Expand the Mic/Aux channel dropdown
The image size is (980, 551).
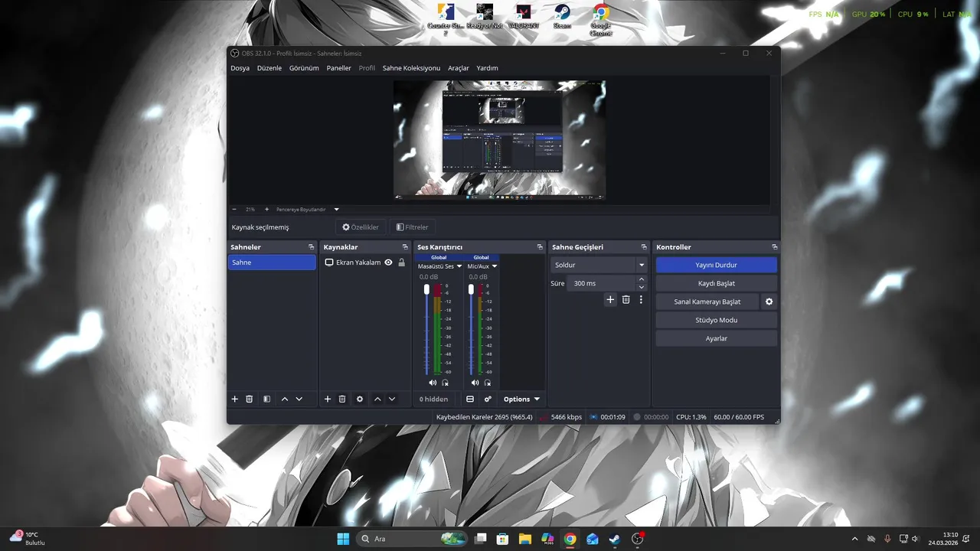(x=495, y=266)
